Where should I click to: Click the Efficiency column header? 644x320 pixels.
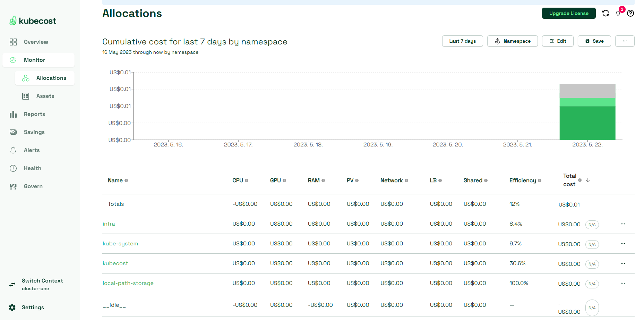pos(523,180)
